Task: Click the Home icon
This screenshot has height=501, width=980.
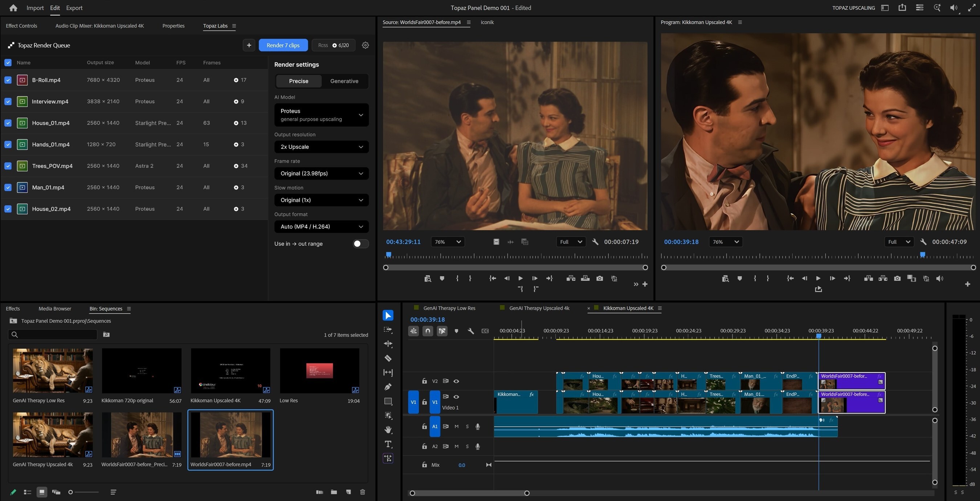Action: click(x=13, y=8)
